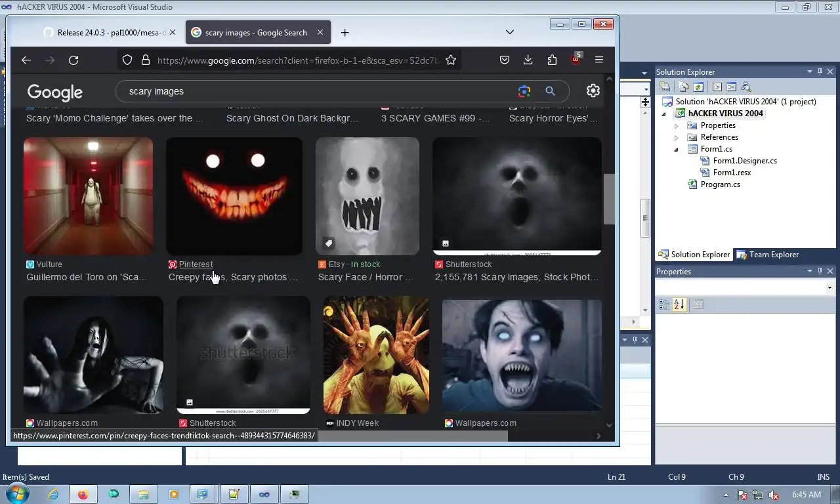Click the red hallway ghost thumbnail
Image resolution: width=840 pixels, height=504 pixels.
89,196
